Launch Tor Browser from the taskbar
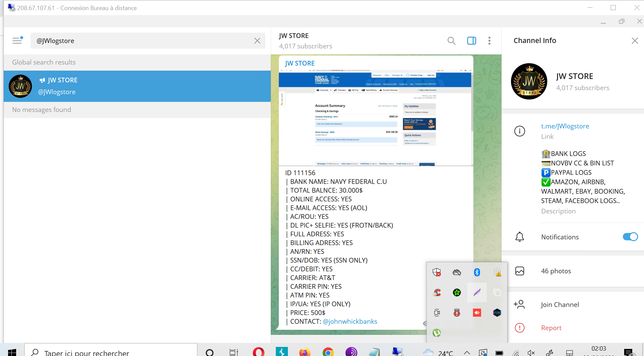 [351, 352]
